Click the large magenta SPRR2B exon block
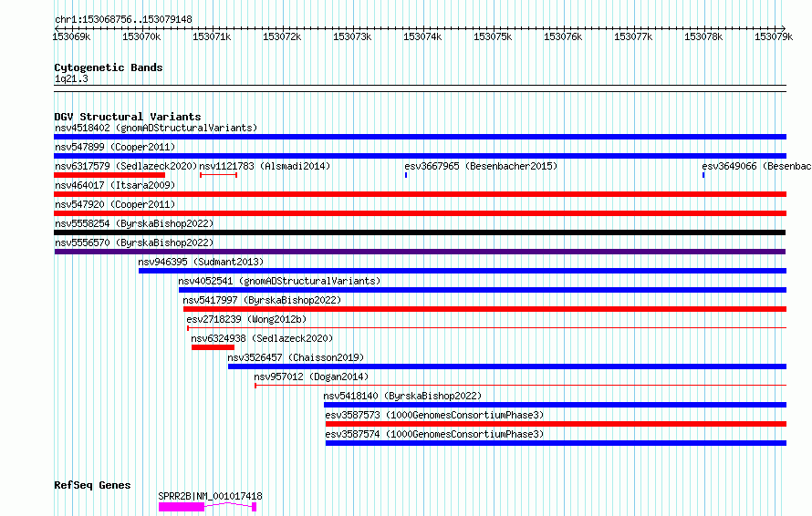Screen dimensions: 812x516 click(182, 507)
